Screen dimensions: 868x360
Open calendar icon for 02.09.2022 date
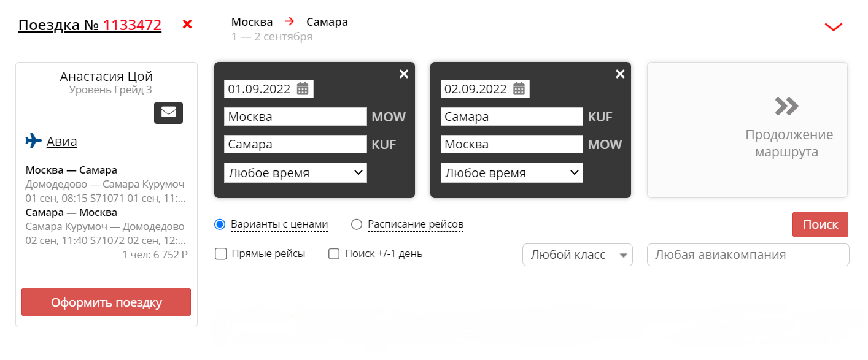pos(519,89)
